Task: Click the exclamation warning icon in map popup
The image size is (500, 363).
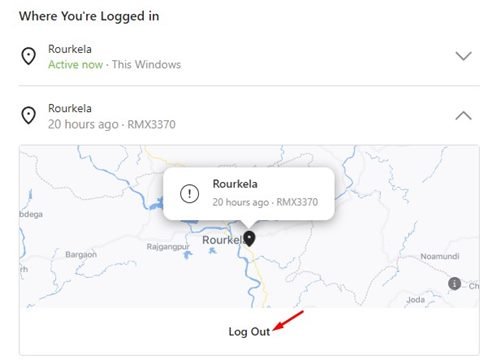Action: coord(190,194)
